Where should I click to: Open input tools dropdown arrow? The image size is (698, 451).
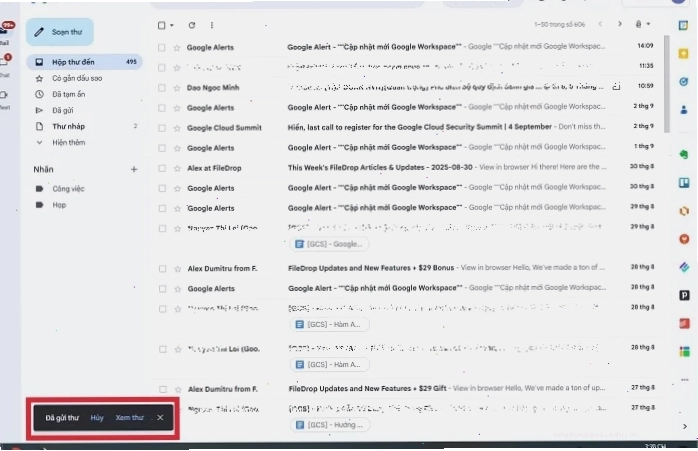(649, 24)
